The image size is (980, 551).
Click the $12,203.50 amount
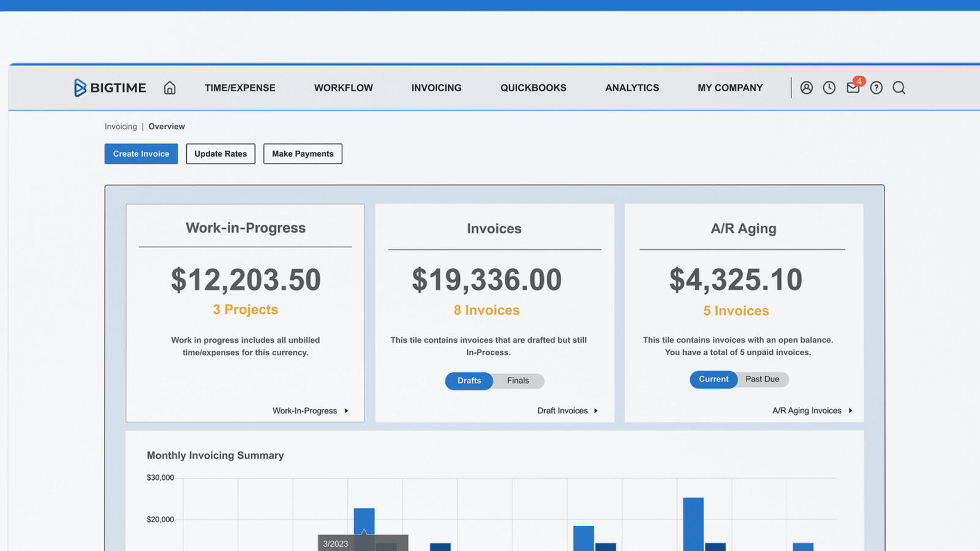(x=246, y=280)
